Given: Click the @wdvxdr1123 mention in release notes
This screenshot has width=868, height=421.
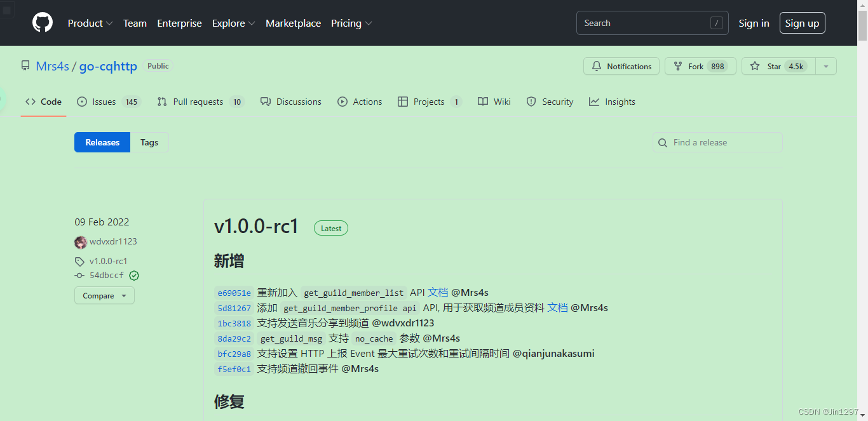Looking at the screenshot, I should (403, 323).
